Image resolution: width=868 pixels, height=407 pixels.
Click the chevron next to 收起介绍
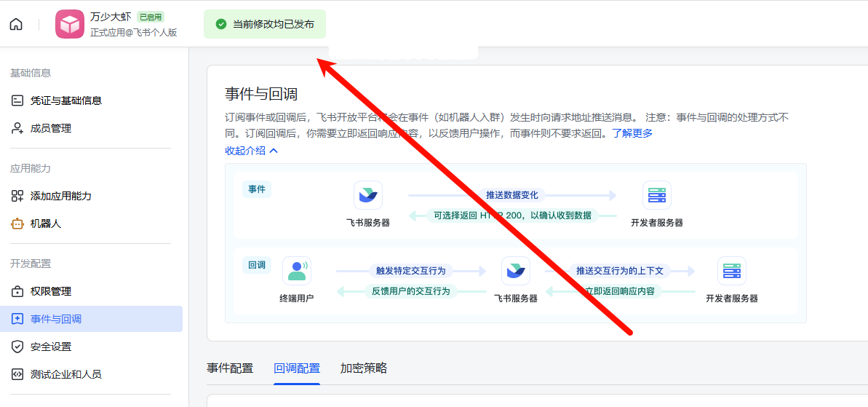(x=274, y=151)
